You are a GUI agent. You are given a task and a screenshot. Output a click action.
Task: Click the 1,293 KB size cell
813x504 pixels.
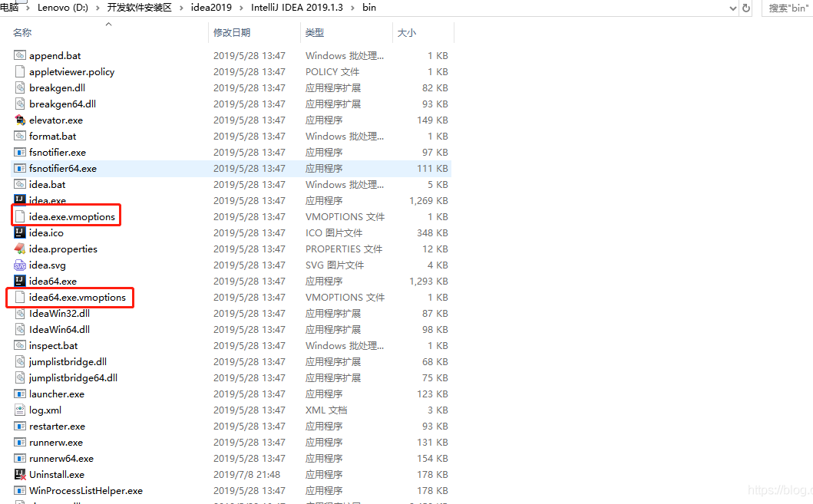point(429,281)
